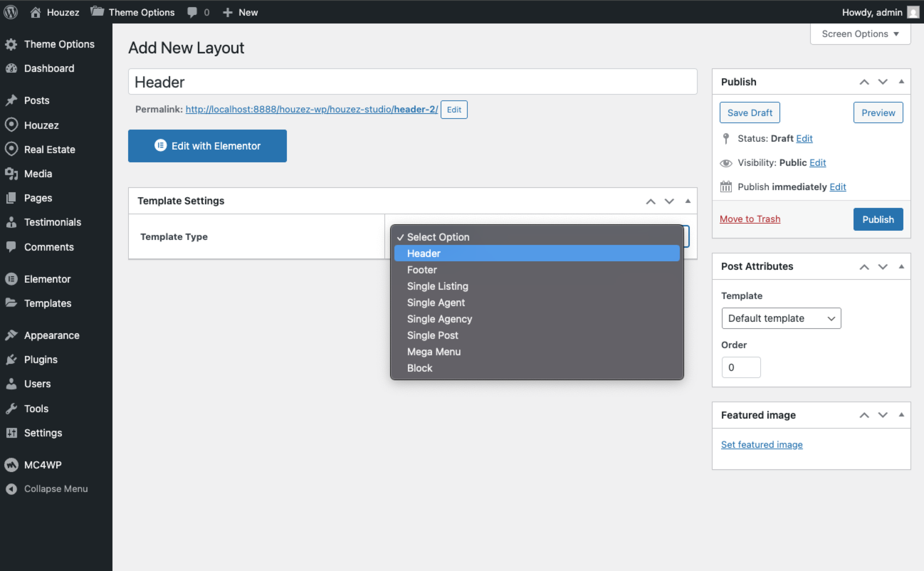Click inside the Order number field
The image size is (924, 571).
coord(741,367)
